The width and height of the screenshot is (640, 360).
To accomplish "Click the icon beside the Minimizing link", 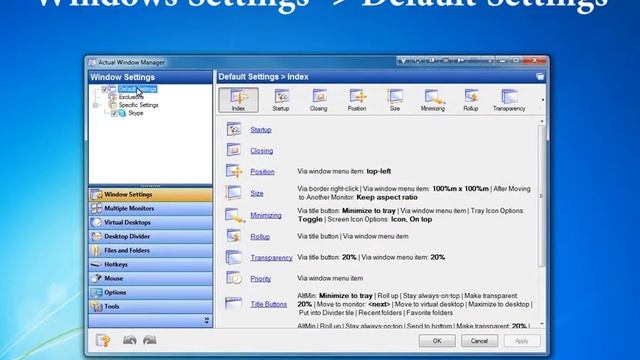I will (235, 215).
